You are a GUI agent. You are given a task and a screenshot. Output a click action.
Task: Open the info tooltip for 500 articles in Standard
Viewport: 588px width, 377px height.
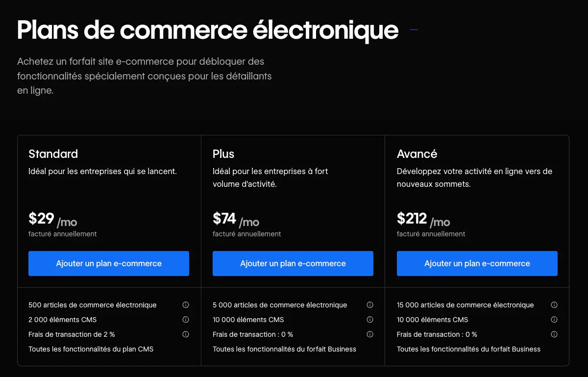pos(186,304)
